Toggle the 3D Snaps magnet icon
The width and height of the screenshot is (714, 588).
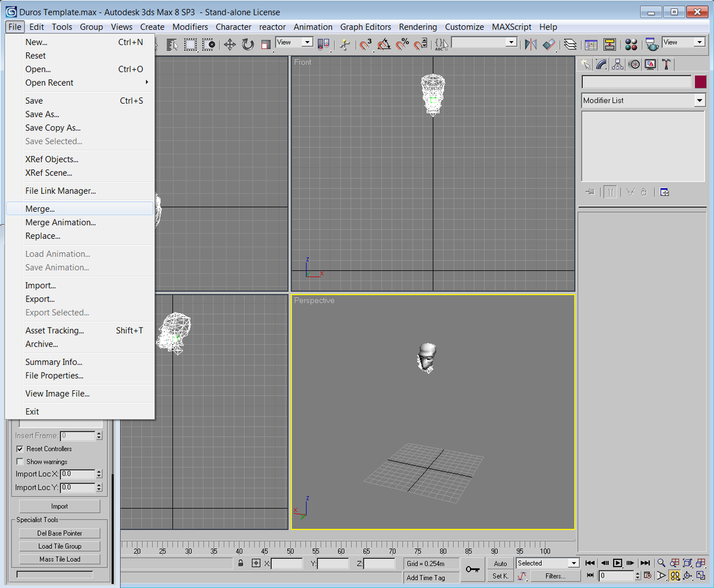tap(365, 44)
